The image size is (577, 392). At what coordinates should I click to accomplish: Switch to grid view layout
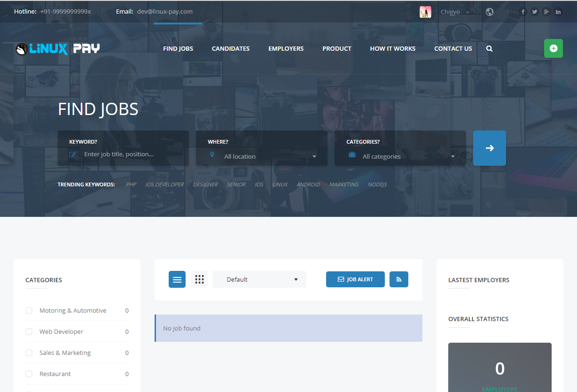pos(199,279)
